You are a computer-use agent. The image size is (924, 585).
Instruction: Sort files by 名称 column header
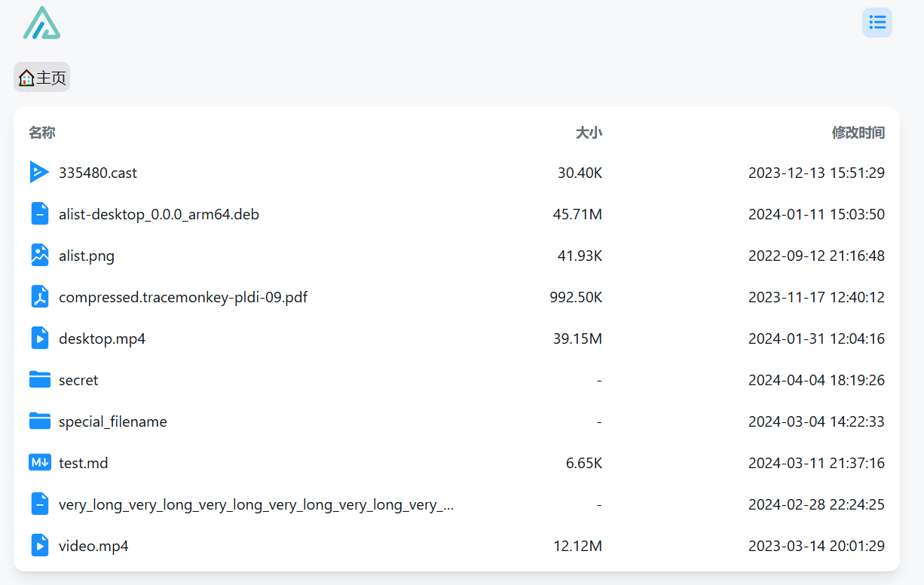pyautogui.click(x=42, y=133)
